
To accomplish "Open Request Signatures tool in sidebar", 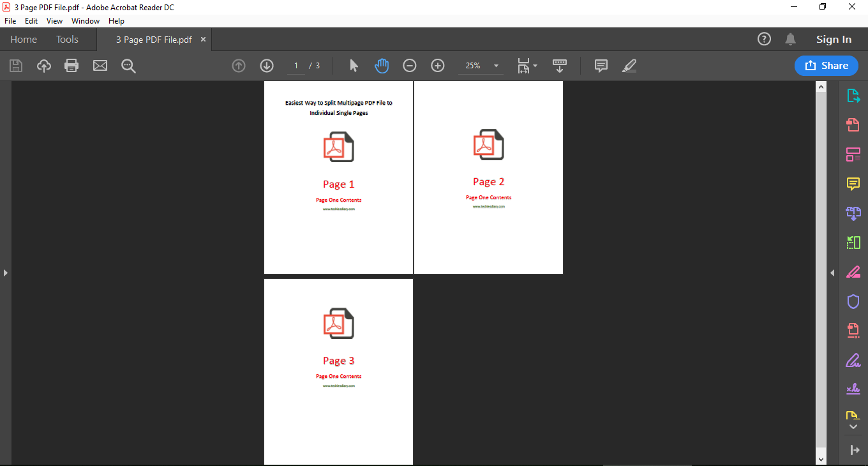I will tap(853, 389).
